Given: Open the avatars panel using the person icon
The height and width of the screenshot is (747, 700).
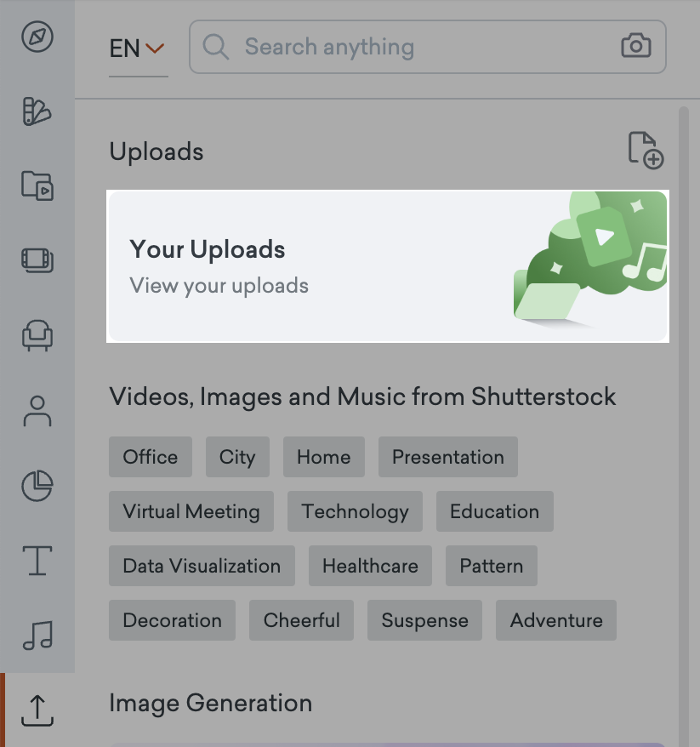Looking at the screenshot, I should (x=37, y=411).
